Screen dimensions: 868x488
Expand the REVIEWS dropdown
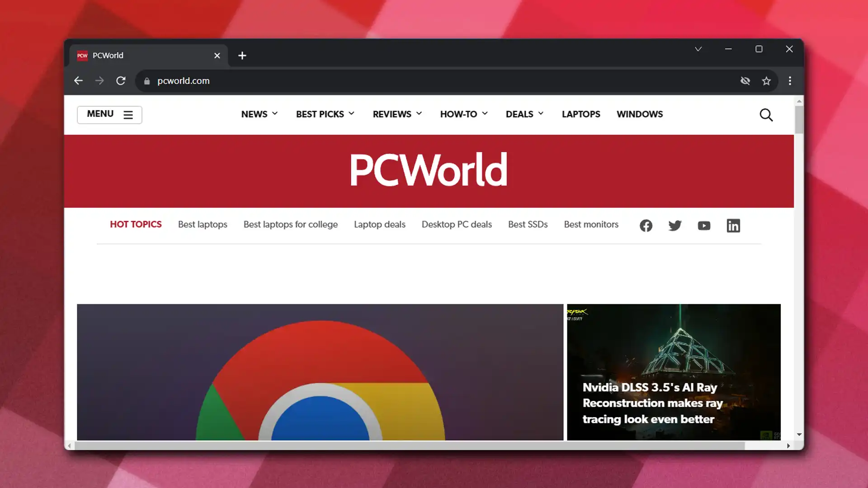397,114
